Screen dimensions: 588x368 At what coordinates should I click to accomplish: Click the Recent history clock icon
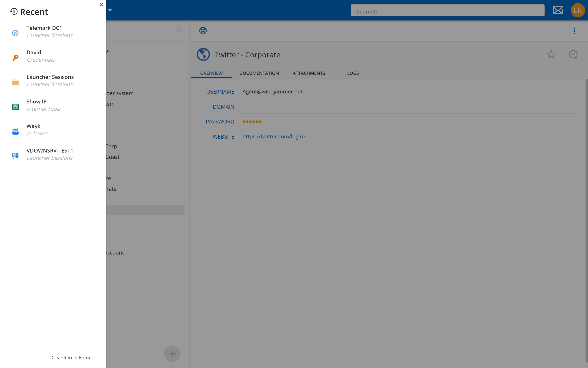(x=14, y=11)
